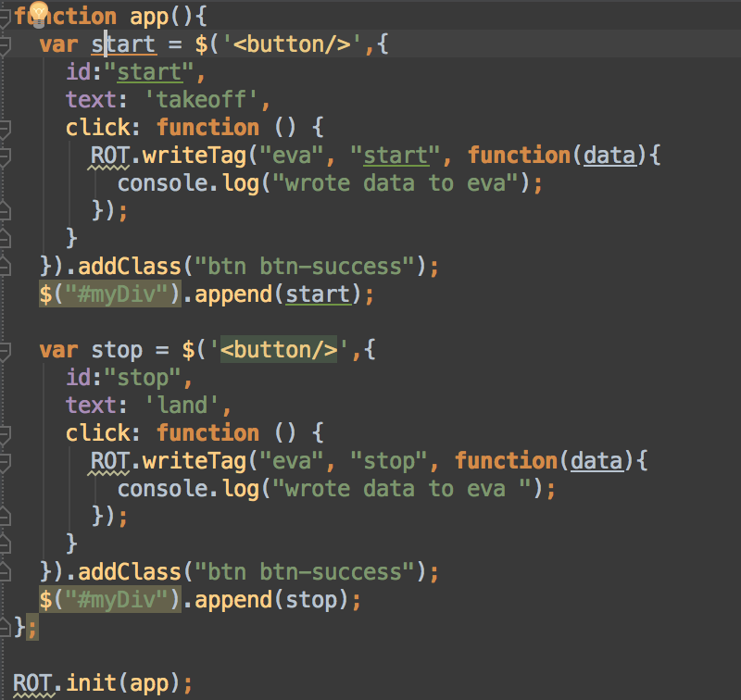Fold the writeTag "stop" callback function
The height and width of the screenshot is (700, 741).
click(5, 461)
